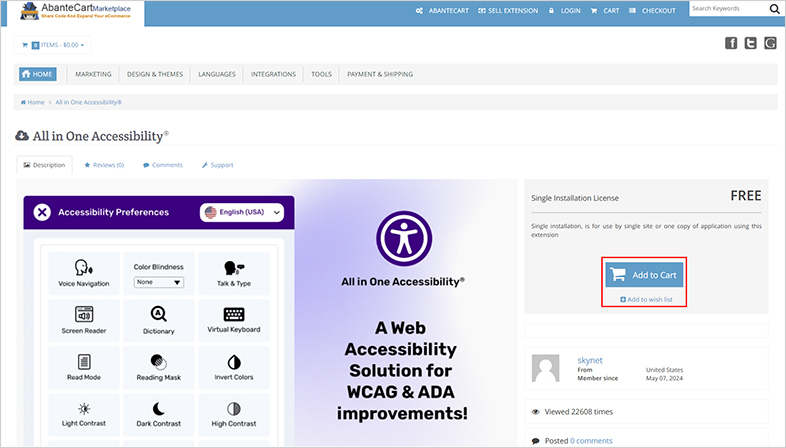
Task: Click the Read Mode icon
Action: point(84,361)
